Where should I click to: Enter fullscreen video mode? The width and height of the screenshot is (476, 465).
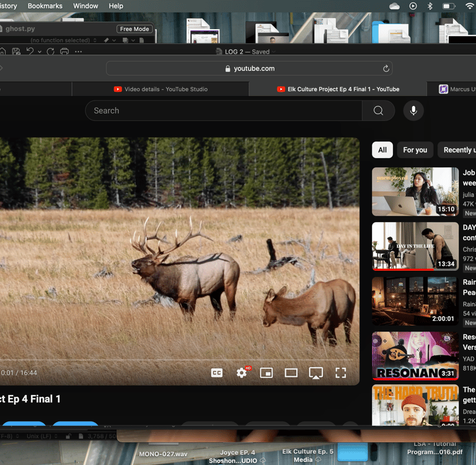pyautogui.click(x=341, y=373)
